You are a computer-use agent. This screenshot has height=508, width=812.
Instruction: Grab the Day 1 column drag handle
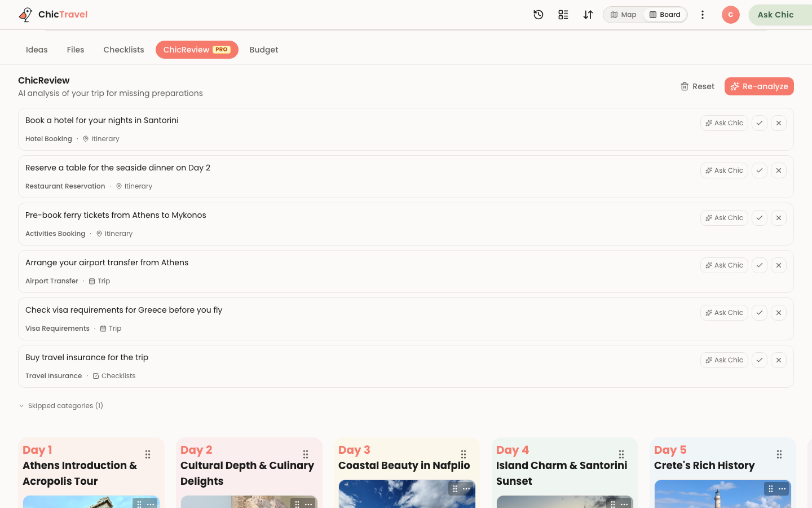[148, 454]
